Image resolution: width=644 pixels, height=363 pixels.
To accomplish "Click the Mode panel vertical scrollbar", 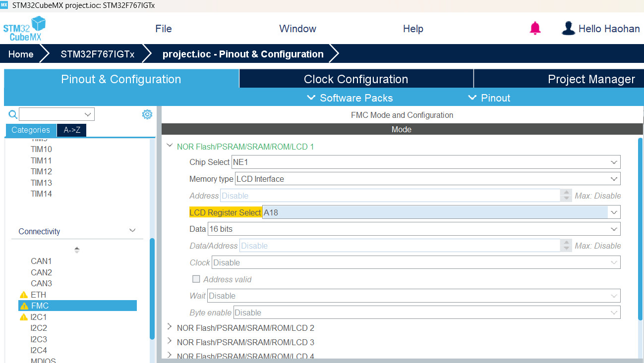I will pos(640,228).
